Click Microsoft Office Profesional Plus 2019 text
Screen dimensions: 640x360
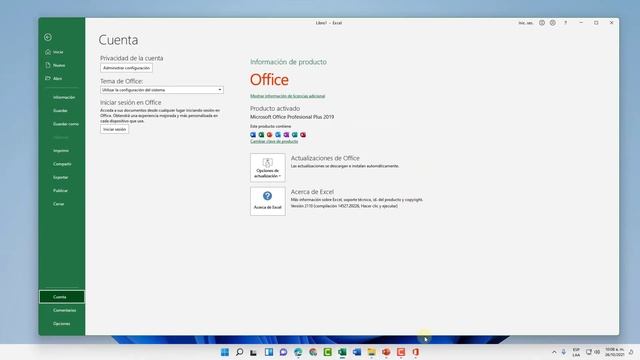pos(292,117)
